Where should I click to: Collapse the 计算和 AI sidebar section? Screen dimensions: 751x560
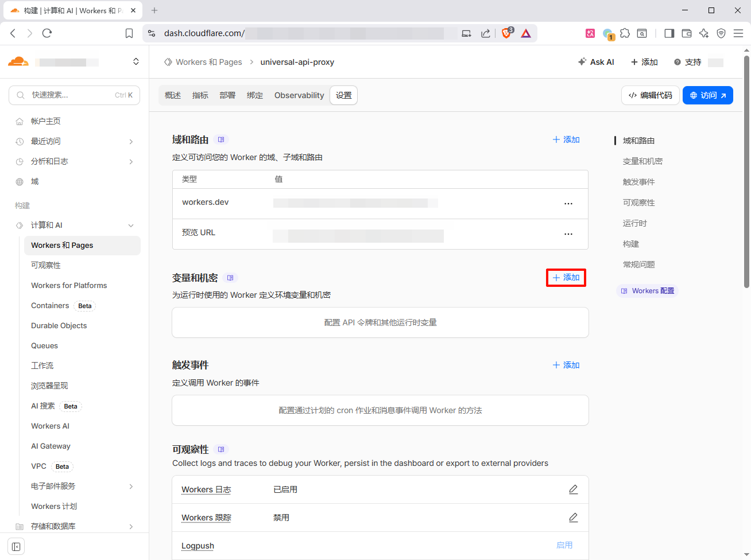tap(131, 225)
